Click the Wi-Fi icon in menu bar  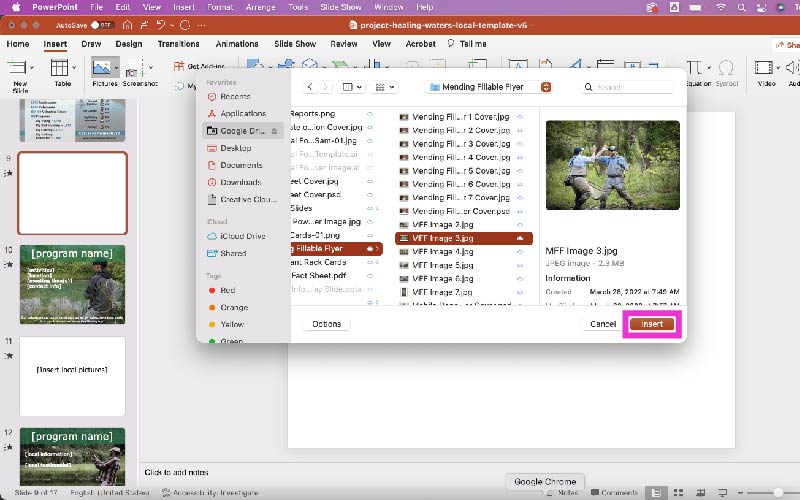(720, 7)
